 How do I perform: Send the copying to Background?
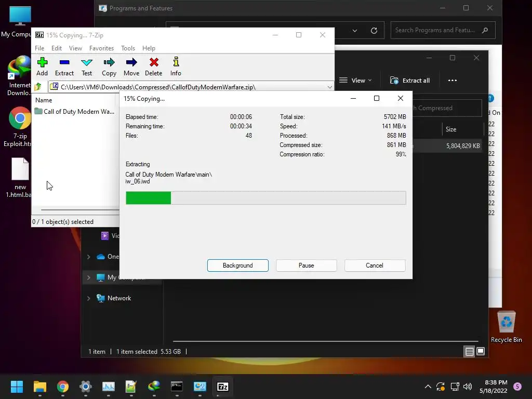[x=238, y=265]
